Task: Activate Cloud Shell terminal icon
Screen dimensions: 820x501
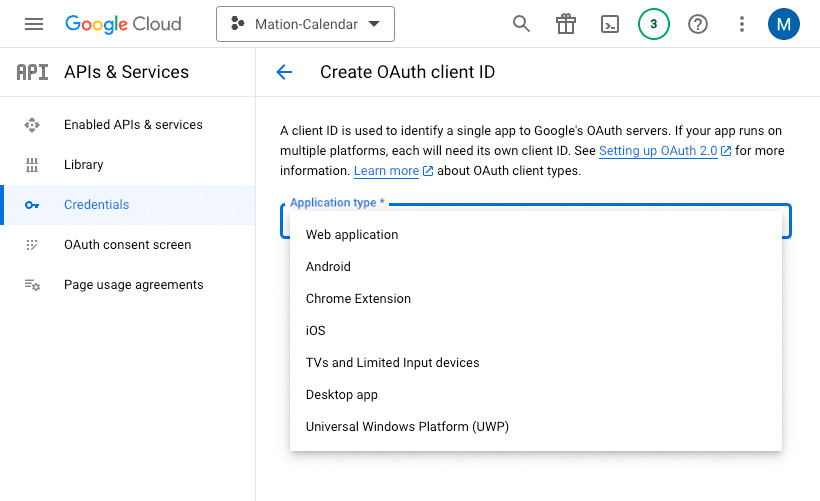Action: point(610,24)
